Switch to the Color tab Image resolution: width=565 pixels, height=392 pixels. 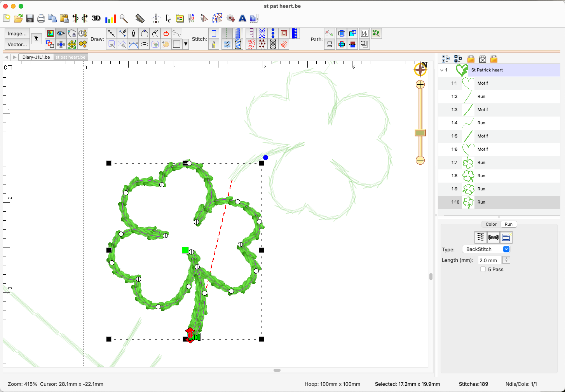(x=491, y=224)
